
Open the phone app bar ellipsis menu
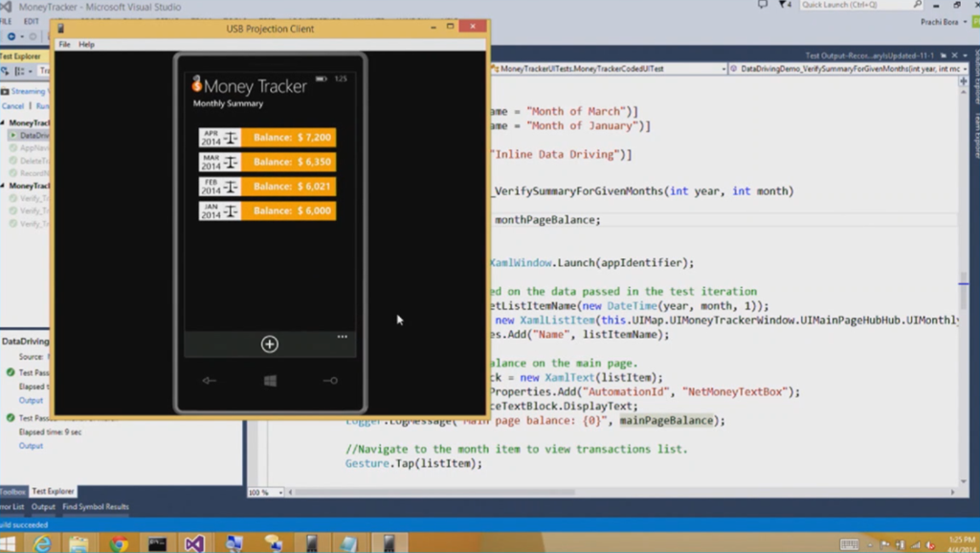tap(342, 337)
